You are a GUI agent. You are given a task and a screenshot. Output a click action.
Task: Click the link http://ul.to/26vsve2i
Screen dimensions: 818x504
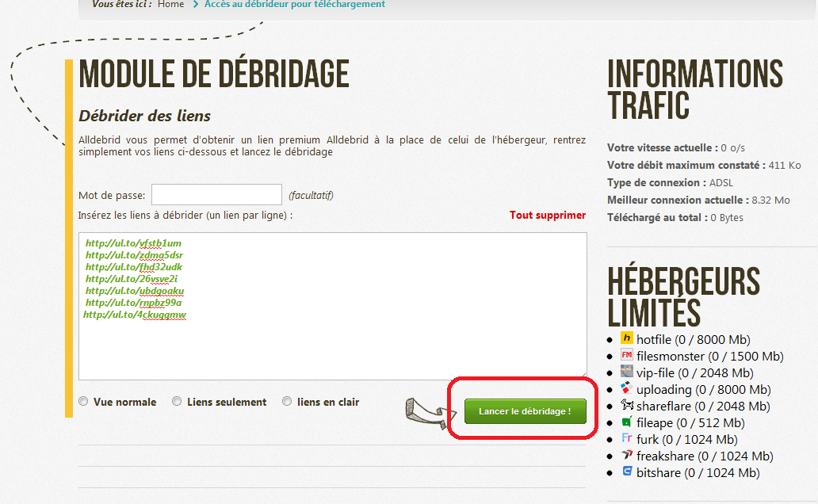pos(132,279)
